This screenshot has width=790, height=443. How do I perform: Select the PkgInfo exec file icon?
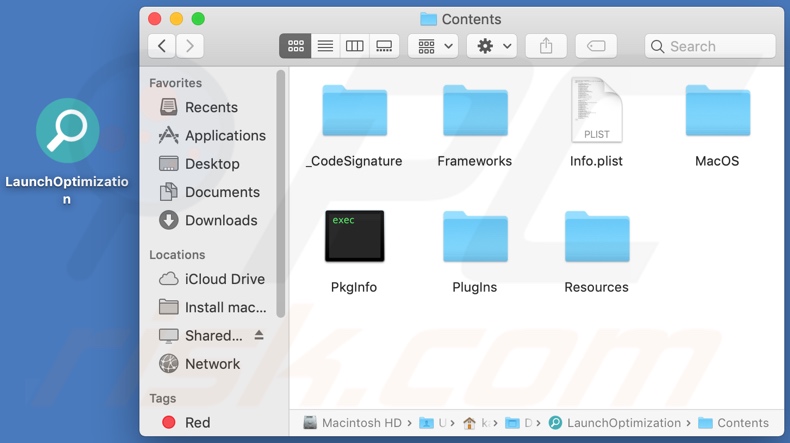pyautogui.click(x=355, y=236)
